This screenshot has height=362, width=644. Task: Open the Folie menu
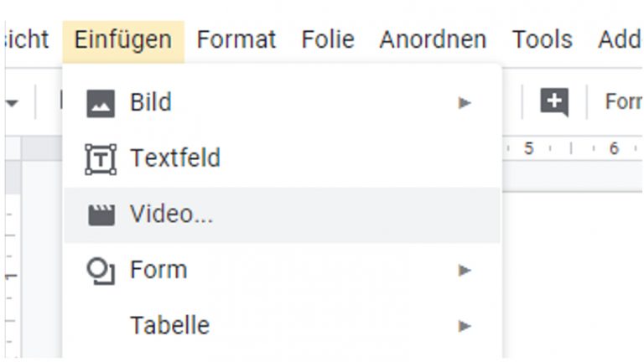327,39
